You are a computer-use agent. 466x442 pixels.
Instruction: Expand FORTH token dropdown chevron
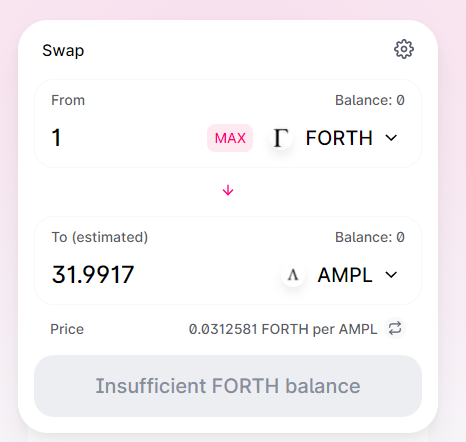(391, 138)
